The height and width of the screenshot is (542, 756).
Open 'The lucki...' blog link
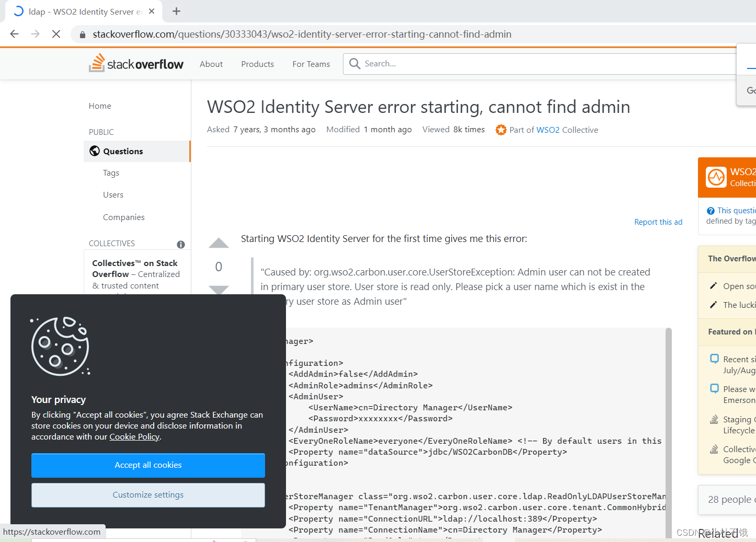(x=739, y=305)
